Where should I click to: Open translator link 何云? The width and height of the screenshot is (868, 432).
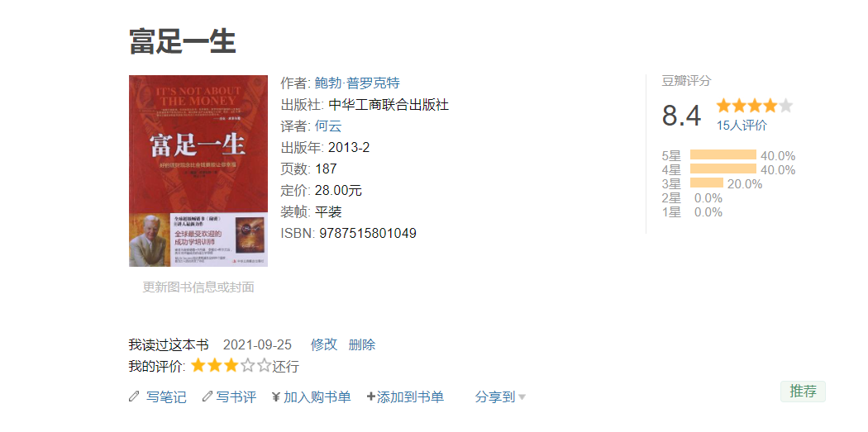[328, 126]
